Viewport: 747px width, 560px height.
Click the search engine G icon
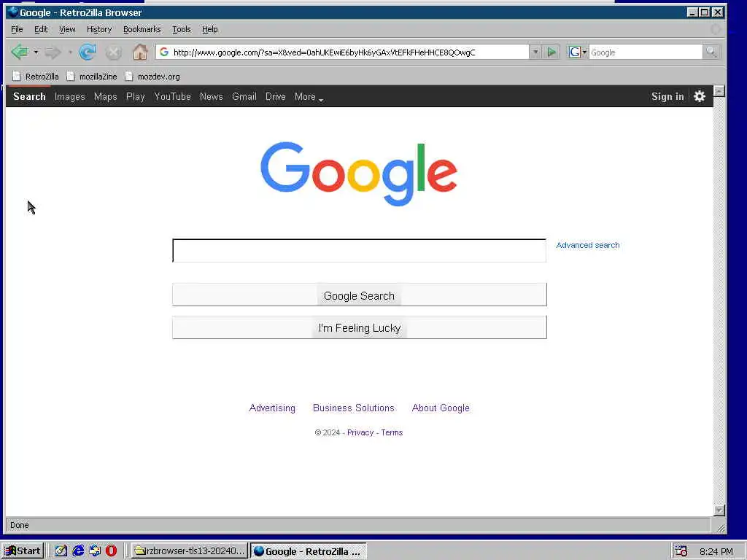point(575,52)
